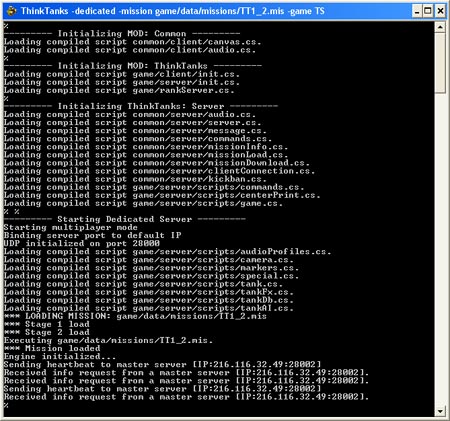
Task: Click the scrollbar up arrow
Action: click(440, 27)
